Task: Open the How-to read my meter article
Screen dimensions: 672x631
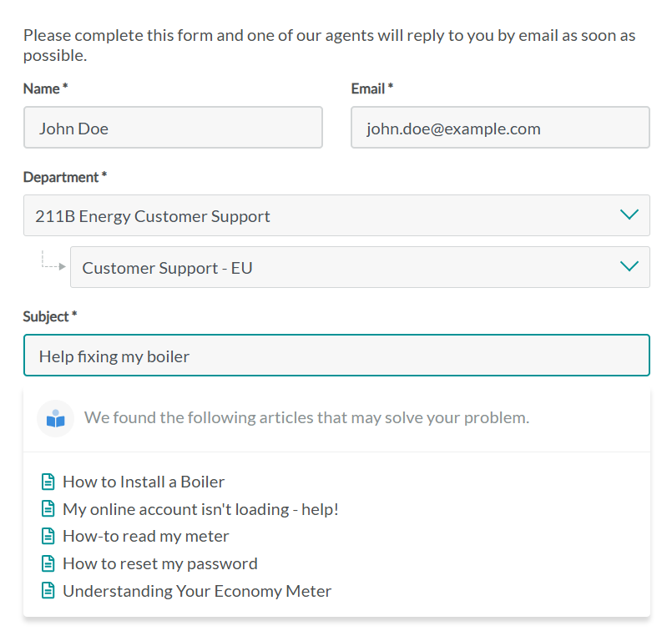Action: click(x=145, y=536)
